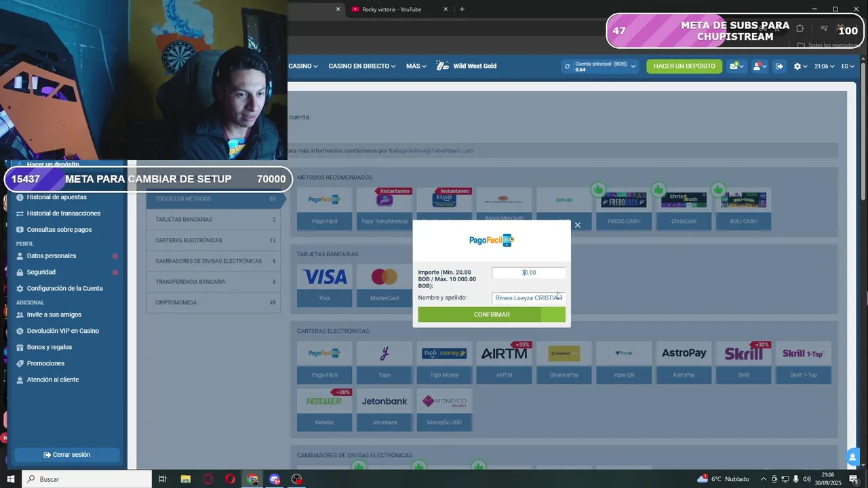Select Criptomoneda category
Screen dimensions: 868x488
tap(214, 302)
